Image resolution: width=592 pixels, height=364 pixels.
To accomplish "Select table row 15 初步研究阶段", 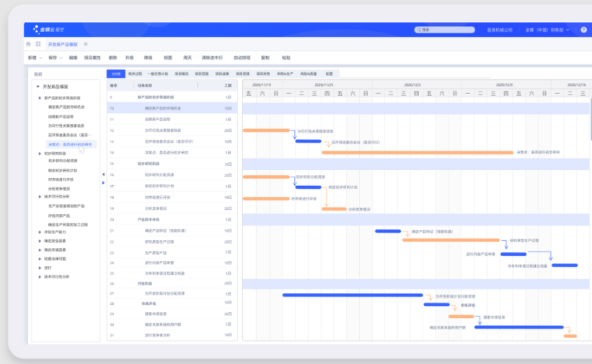I will [172, 164].
